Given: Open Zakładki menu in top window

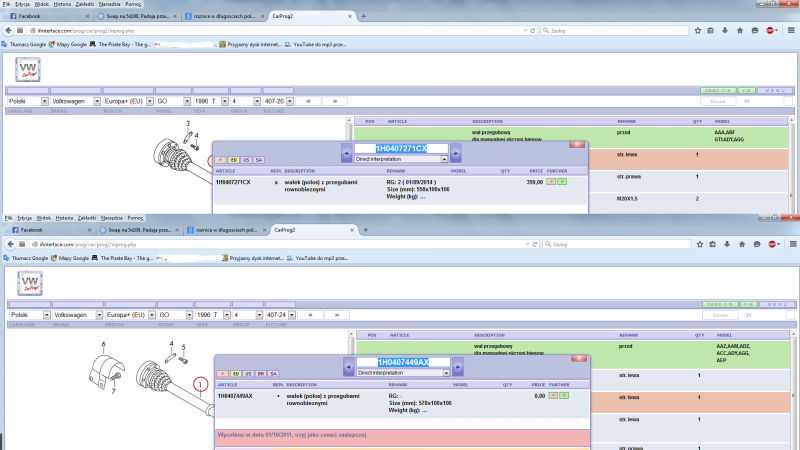Looking at the screenshot, I should coord(85,4).
